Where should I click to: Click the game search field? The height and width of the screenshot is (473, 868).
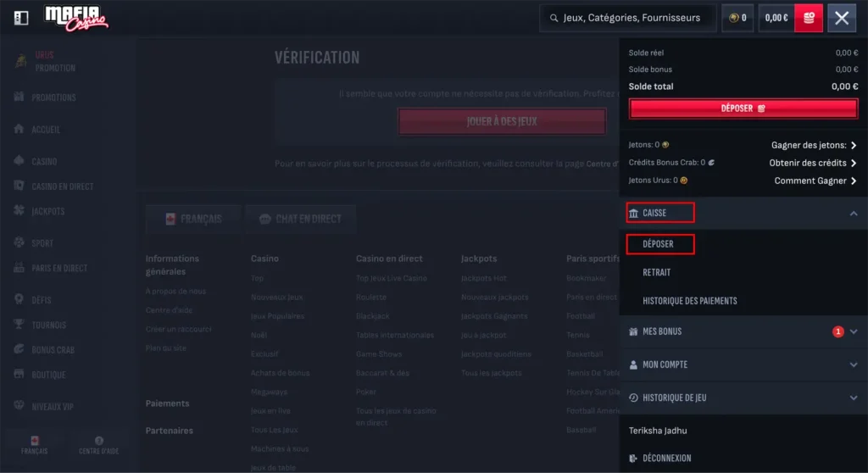(x=628, y=18)
